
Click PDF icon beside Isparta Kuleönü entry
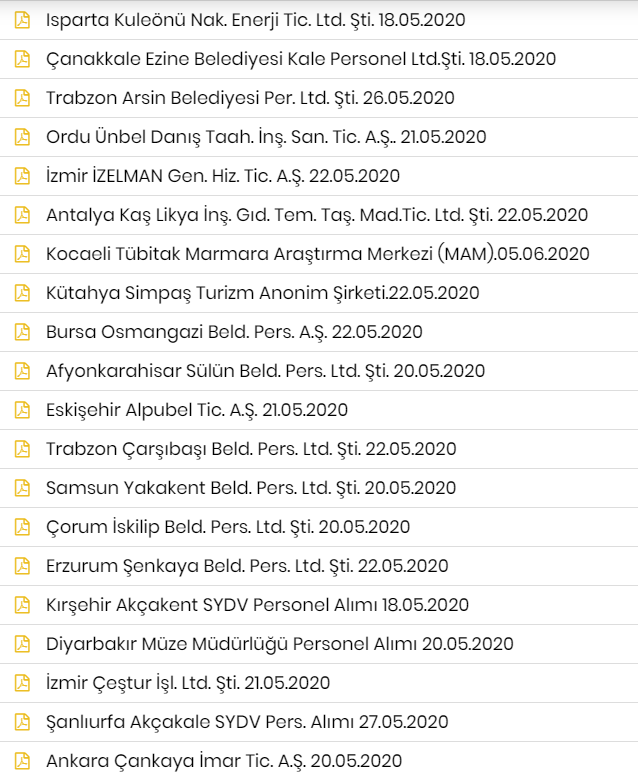click(22, 20)
